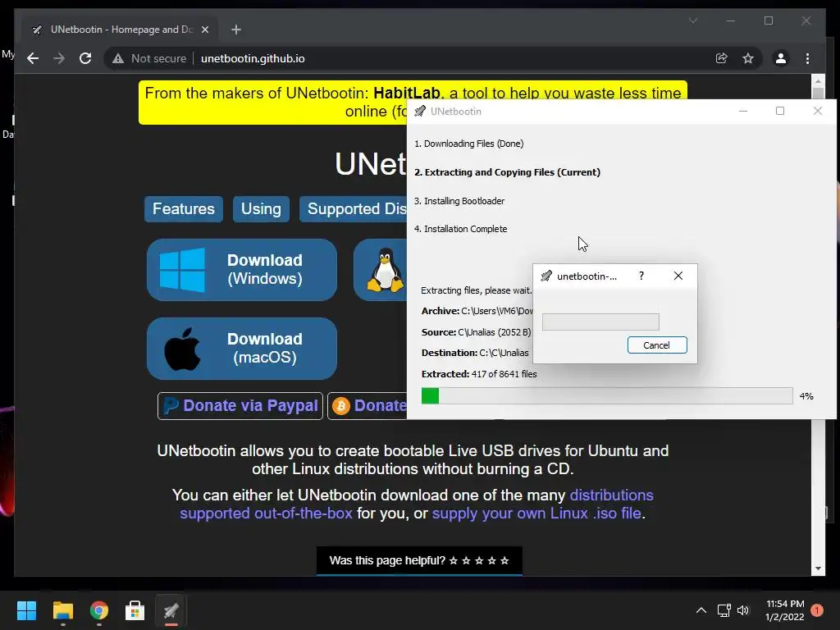840x630 pixels.
Task: Open the Windows Start menu
Action: tap(26, 610)
